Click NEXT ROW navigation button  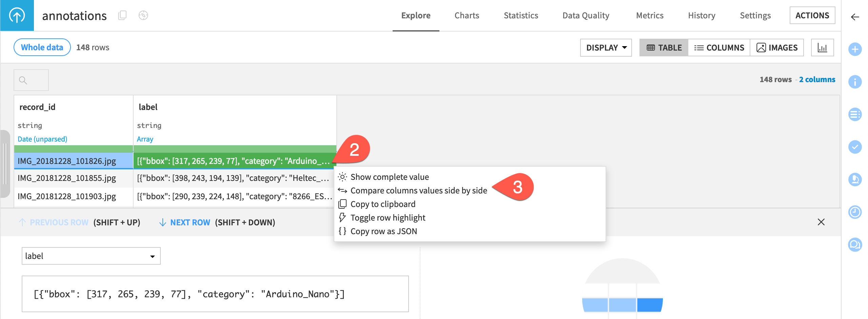tap(190, 222)
